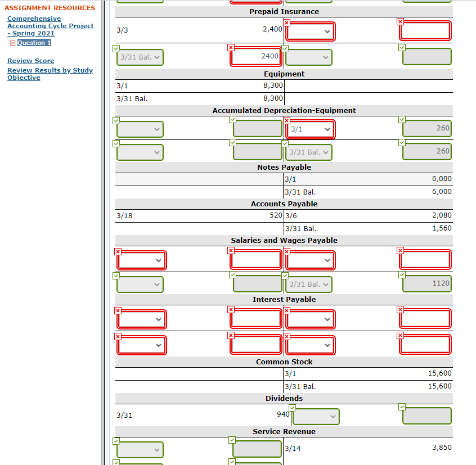This screenshot has height=465, width=476.
Task: Click Prepaid Insurance credit amount field in 3/3 row
Action: tap(425, 30)
